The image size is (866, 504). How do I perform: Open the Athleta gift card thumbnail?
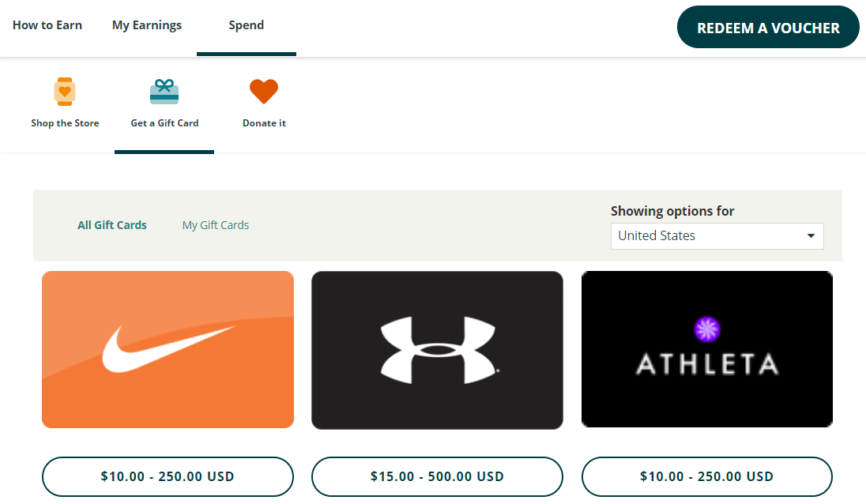point(706,348)
